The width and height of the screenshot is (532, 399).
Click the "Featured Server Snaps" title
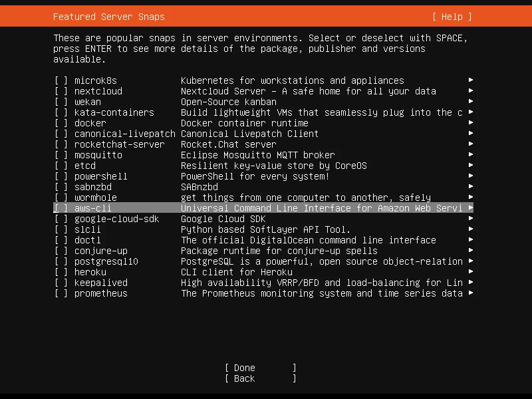[x=109, y=17]
